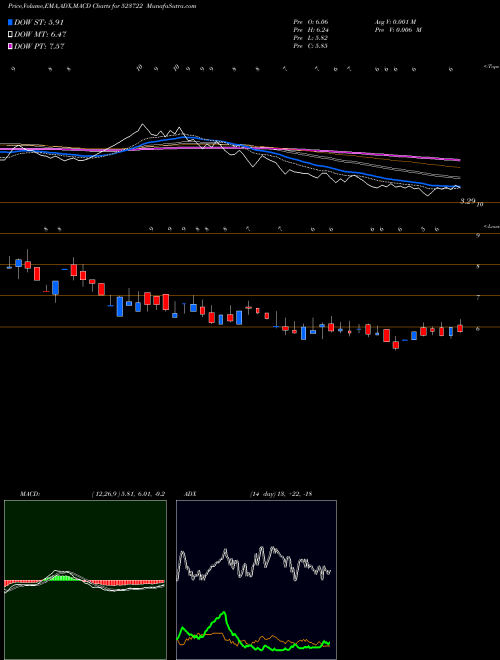Click the ADX (14 day) parameter values

pos(281,494)
